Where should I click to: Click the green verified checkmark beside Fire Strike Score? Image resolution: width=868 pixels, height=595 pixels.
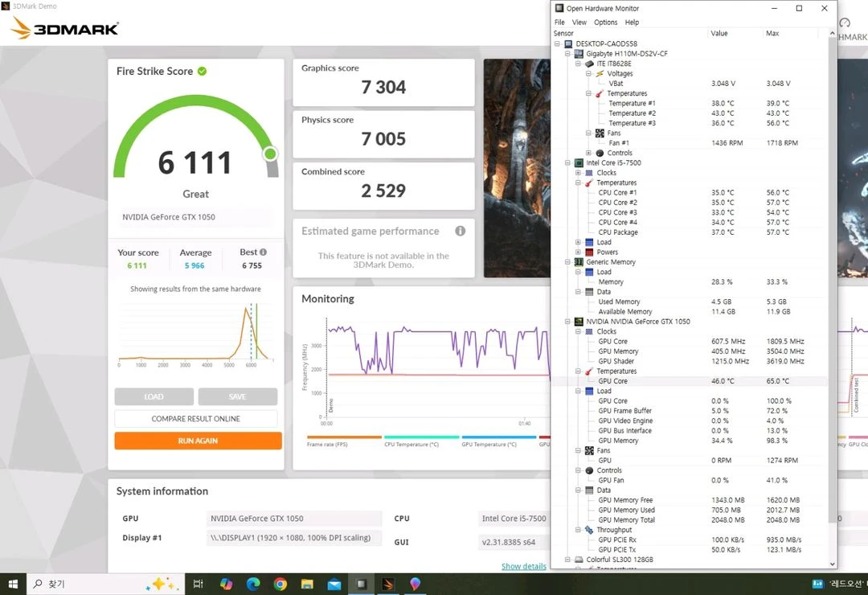(202, 71)
